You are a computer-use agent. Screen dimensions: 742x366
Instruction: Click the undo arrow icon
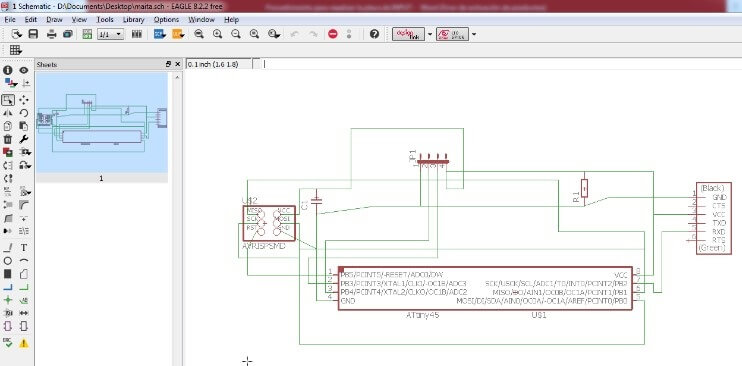(294, 34)
